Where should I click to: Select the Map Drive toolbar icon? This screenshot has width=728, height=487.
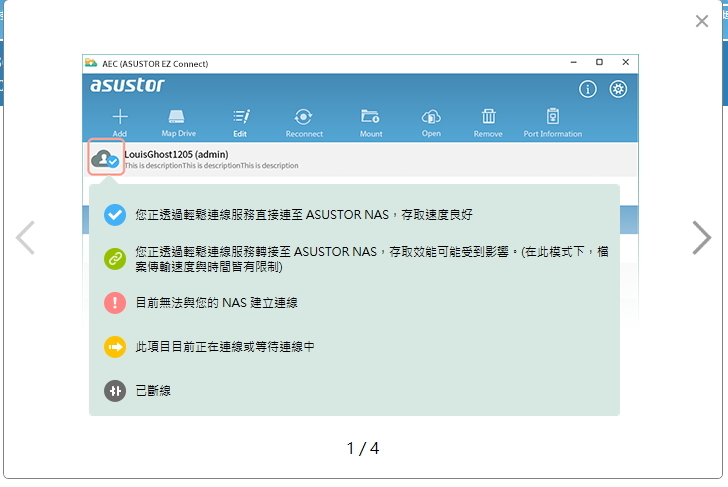(x=176, y=116)
